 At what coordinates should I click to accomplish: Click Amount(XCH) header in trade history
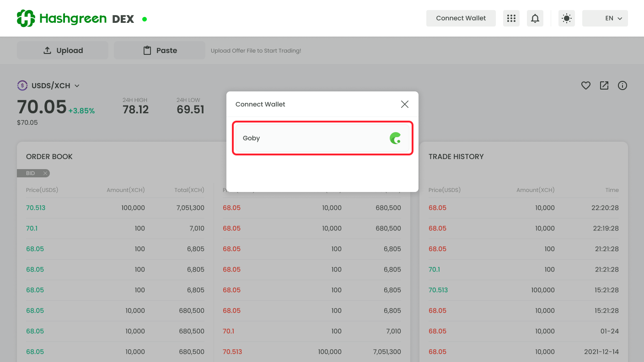535,190
